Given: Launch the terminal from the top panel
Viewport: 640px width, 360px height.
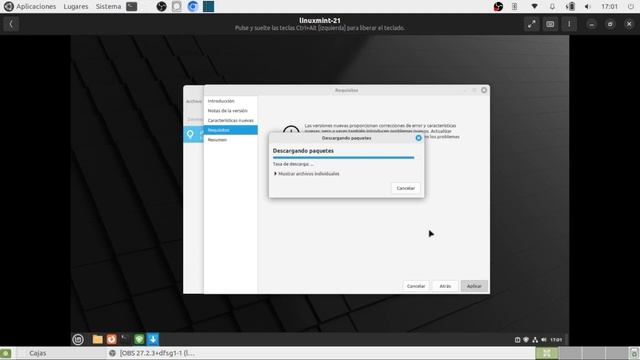Looking at the screenshot, I should pos(131,7).
